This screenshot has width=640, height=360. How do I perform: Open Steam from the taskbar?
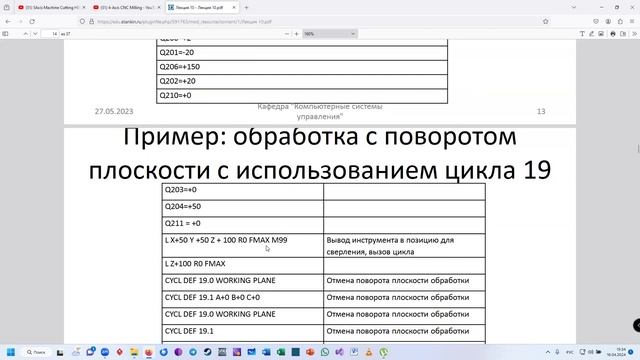tap(207, 352)
